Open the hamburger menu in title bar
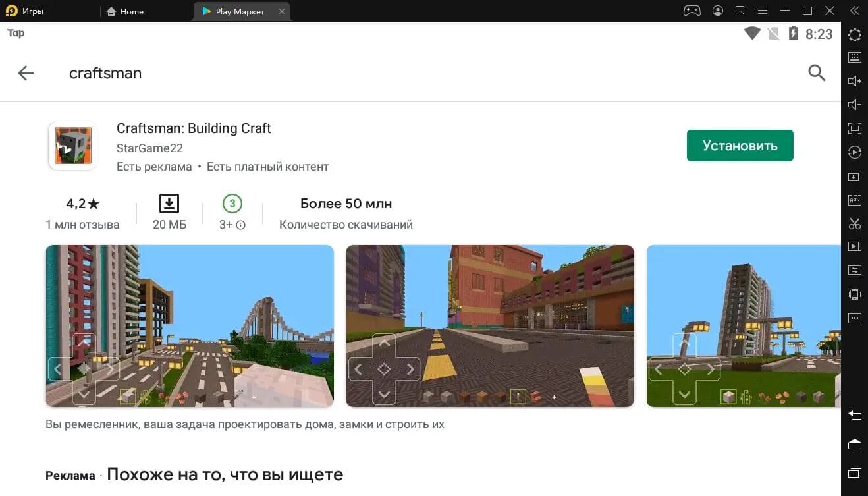 pyautogui.click(x=763, y=11)
